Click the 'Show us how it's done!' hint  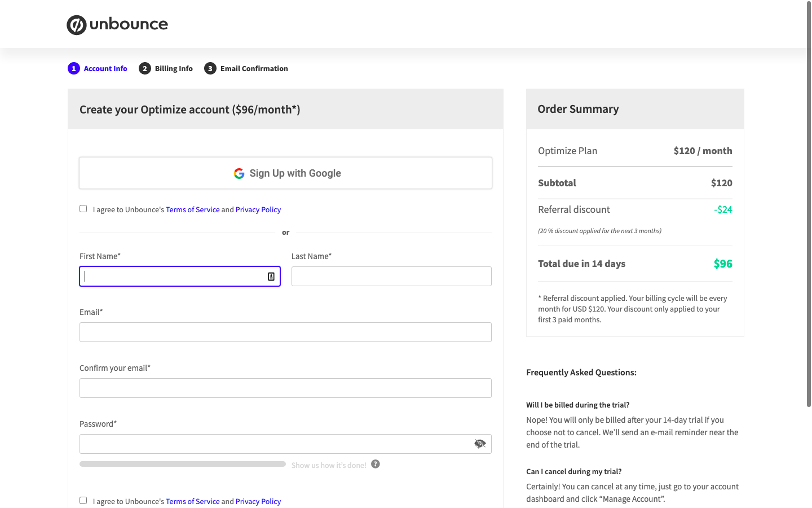point(329,465)
